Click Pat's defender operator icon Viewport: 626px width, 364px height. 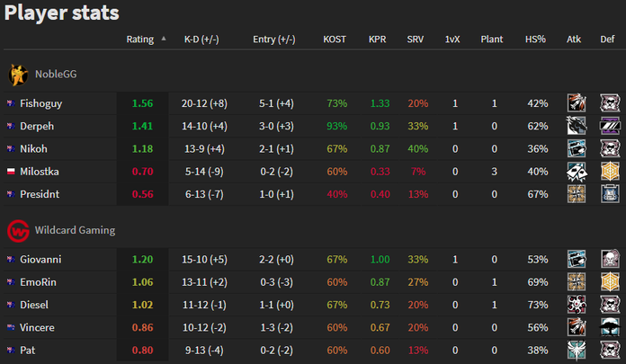point(610,351)
